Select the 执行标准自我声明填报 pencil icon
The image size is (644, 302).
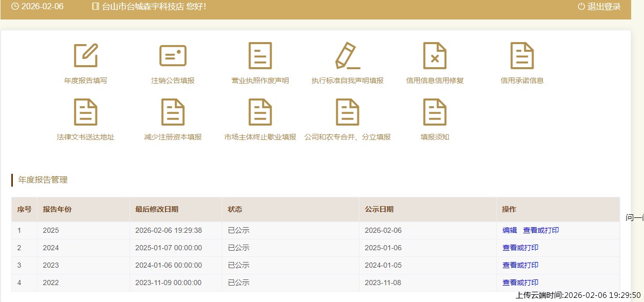click(x=348, y=55)
